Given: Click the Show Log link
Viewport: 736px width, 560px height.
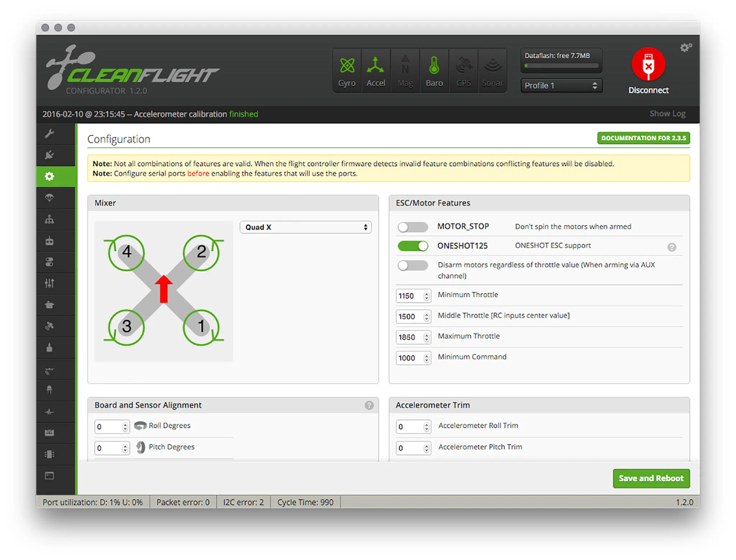Looking at the screenshot, I should coord(667,114).
